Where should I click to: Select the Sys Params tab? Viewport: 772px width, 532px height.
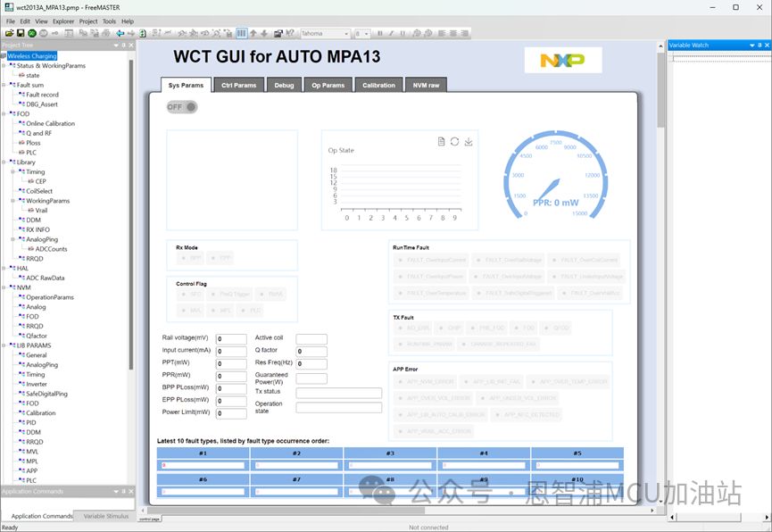[x=187, y=85]
